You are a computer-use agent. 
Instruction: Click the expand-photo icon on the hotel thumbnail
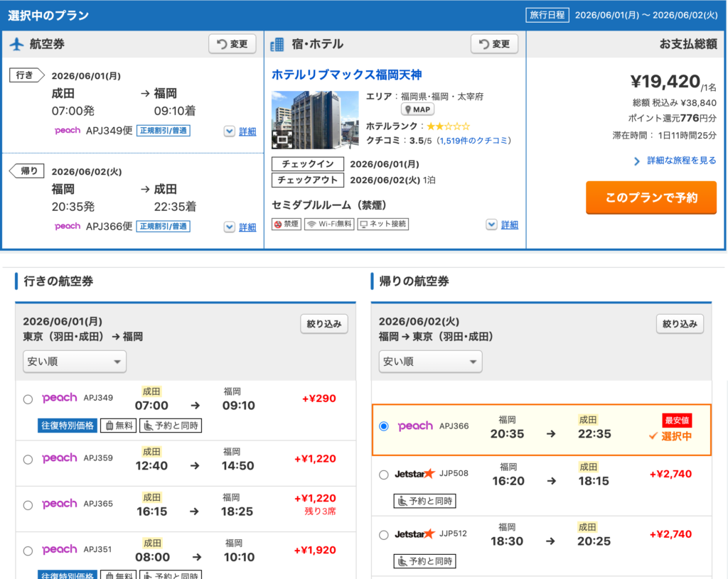[282, 139]
